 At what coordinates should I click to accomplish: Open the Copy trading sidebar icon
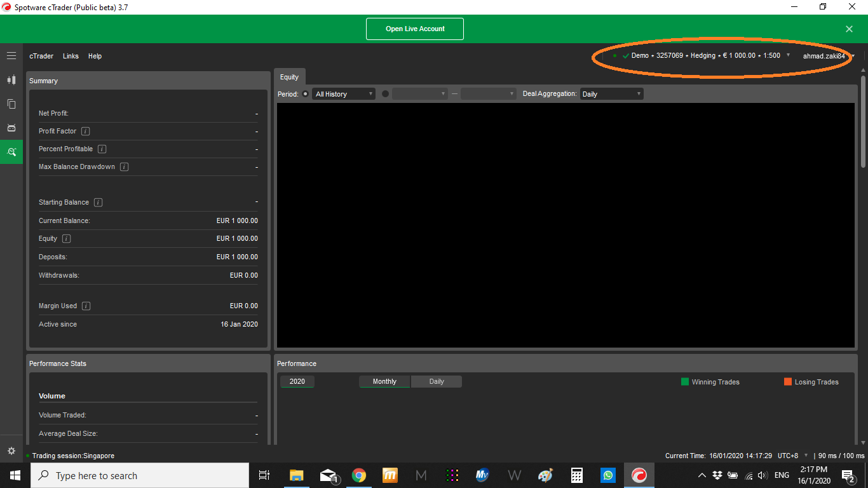click(11, 104)
